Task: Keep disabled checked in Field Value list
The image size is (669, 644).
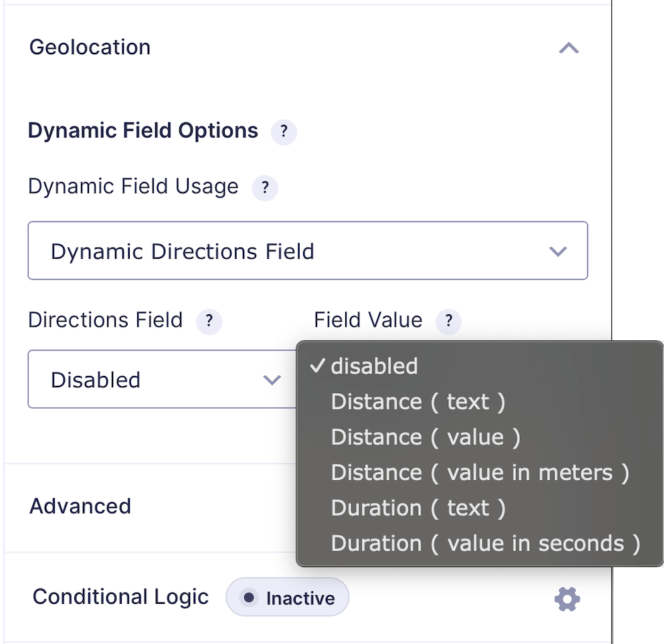Action: click(375, 366)
